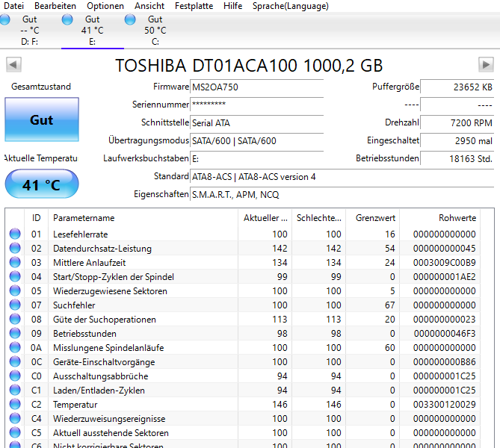Click raw value 003300120029 in Temperatur row

pos(445,405)
